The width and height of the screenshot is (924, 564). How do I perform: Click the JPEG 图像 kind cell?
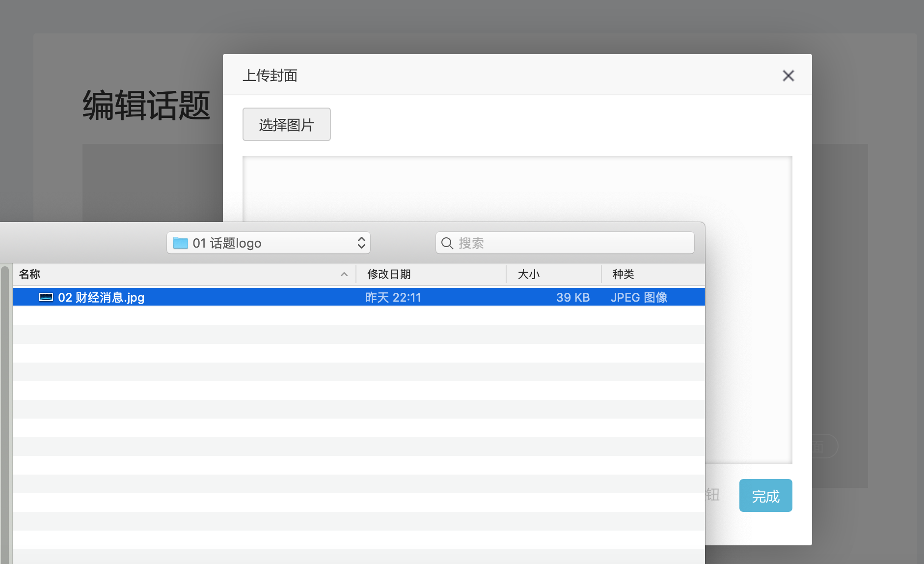[x=639, y=297]
